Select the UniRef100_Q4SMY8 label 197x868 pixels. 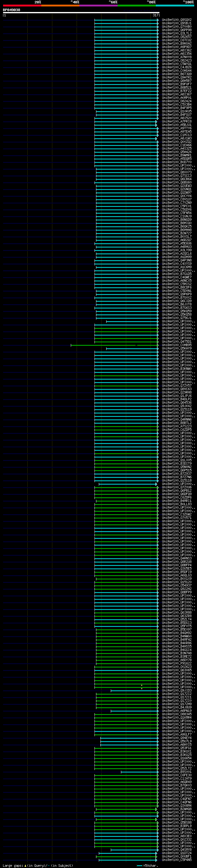tap(177, 850)
